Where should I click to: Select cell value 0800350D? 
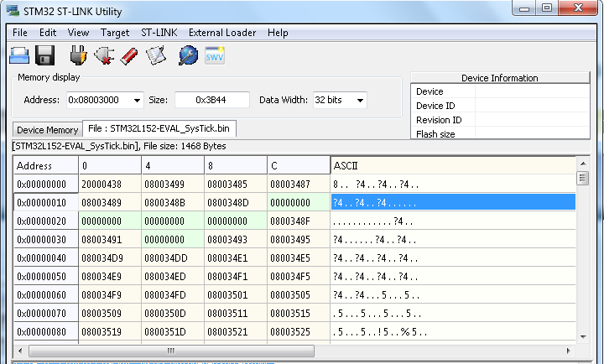[x=173, y=314]
